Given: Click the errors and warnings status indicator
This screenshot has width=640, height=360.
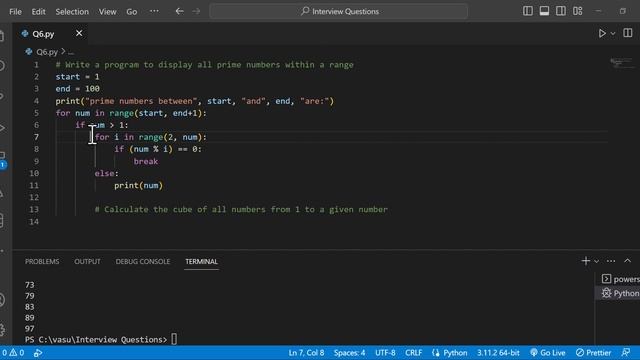Looking at the screenshot, I should pyautogui.click(x=13, y=353).
